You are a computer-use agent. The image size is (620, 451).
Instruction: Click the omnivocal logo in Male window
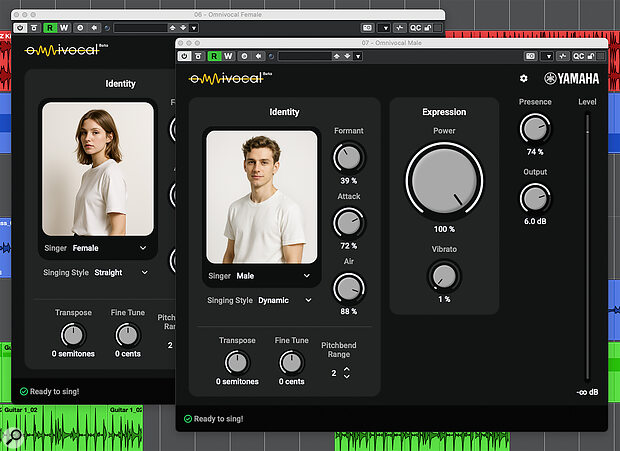point(230,78)
